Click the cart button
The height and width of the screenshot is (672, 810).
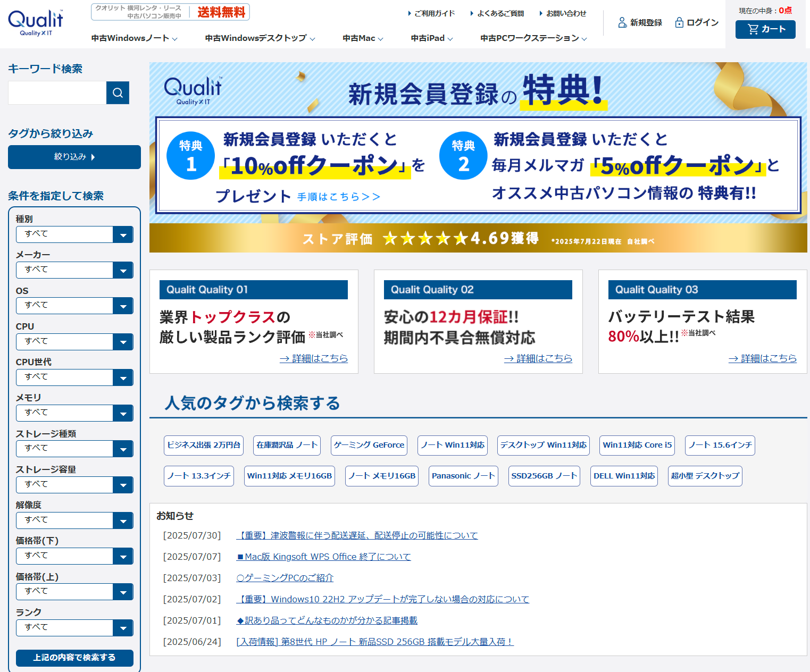tap(765, 29)
